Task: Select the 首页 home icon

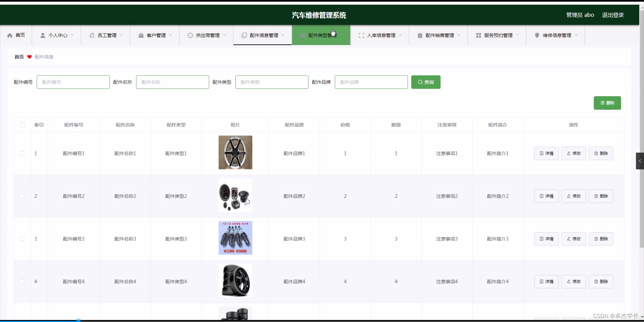Action: tap(10, 35)
